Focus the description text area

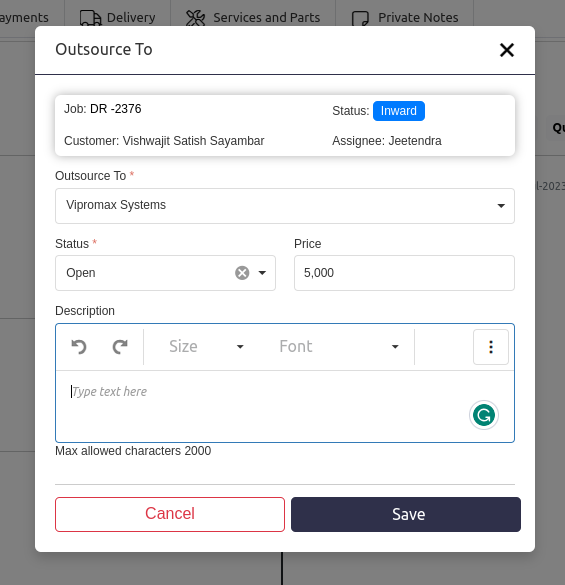(x=285, y=406)
